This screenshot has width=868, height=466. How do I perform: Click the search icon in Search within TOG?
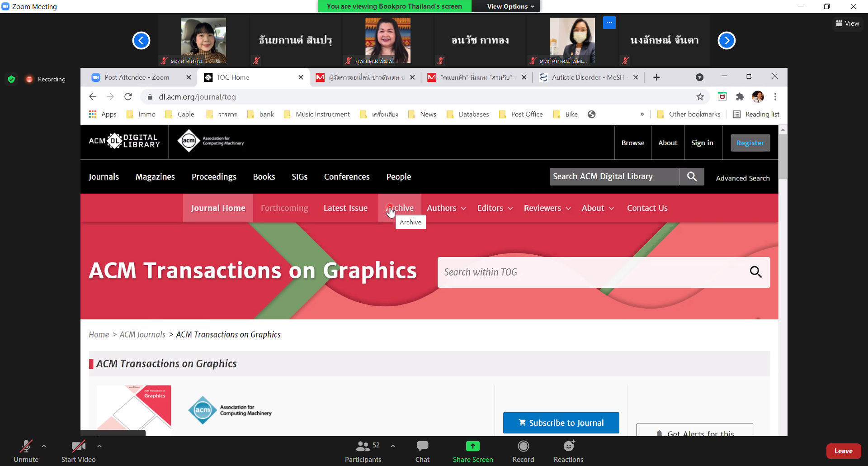(x=755, y=272)
